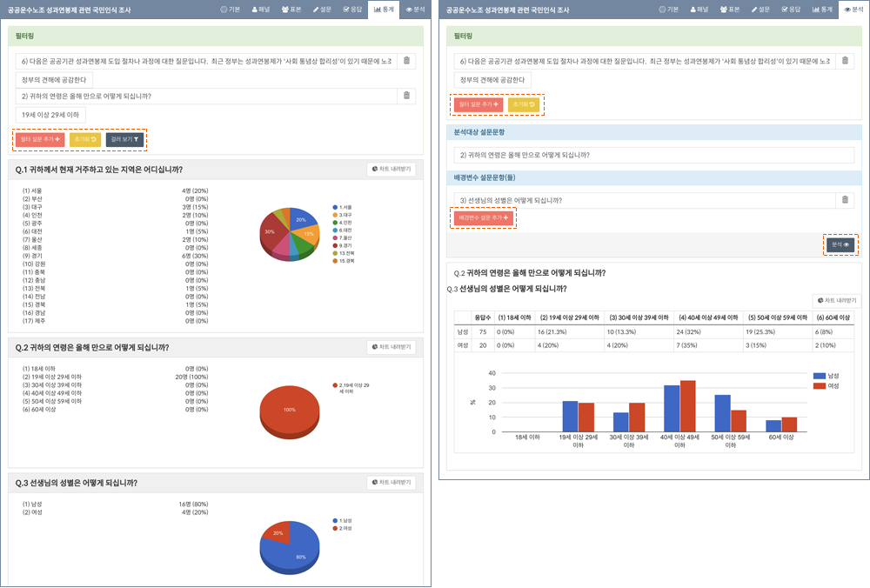Click (1) 서울 row showing 4명 (20%)
870x588 pixels.
click(x=115, y=190)
